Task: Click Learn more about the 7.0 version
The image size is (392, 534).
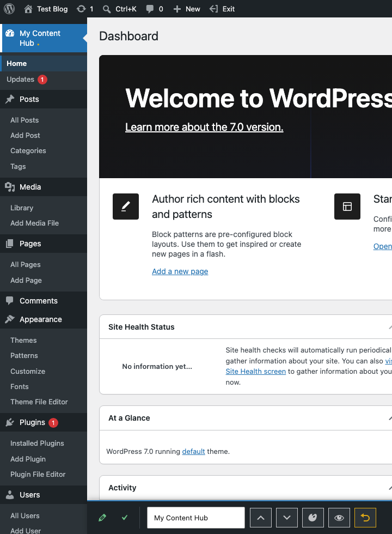Action: (204, 127)
